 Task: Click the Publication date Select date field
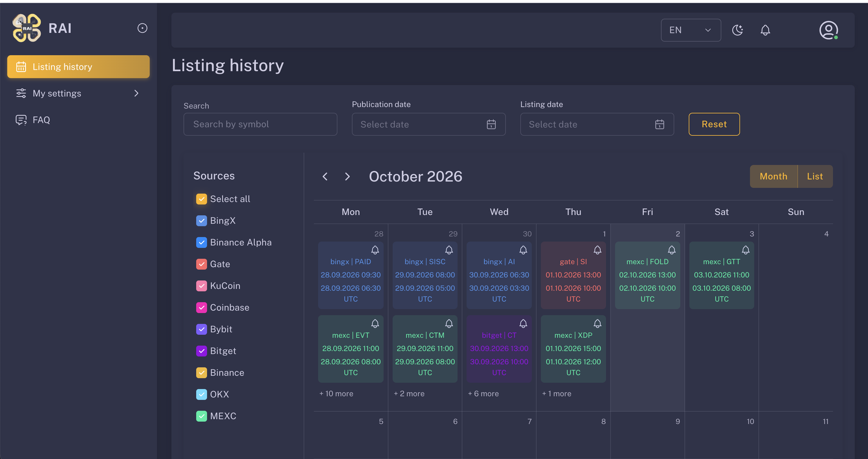429,124
